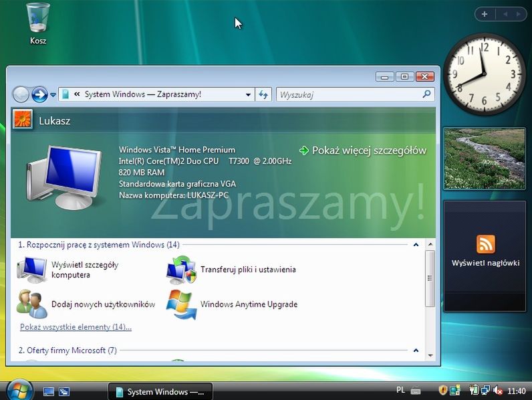Click Switch between windows quick launch icon
The image size is (532, 400).
[x=63, y=392]
